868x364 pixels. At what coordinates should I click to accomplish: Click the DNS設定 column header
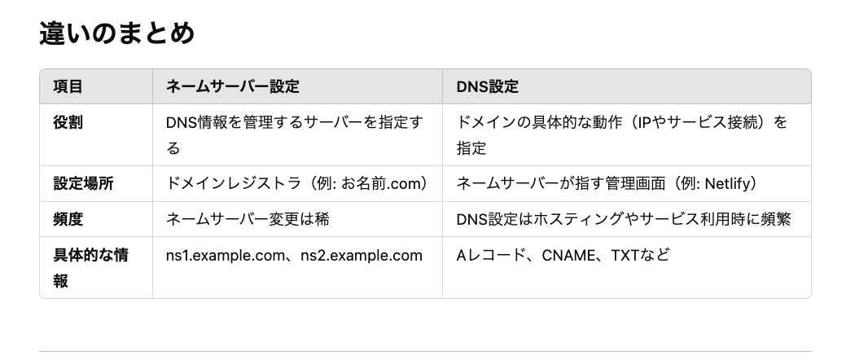487,87
